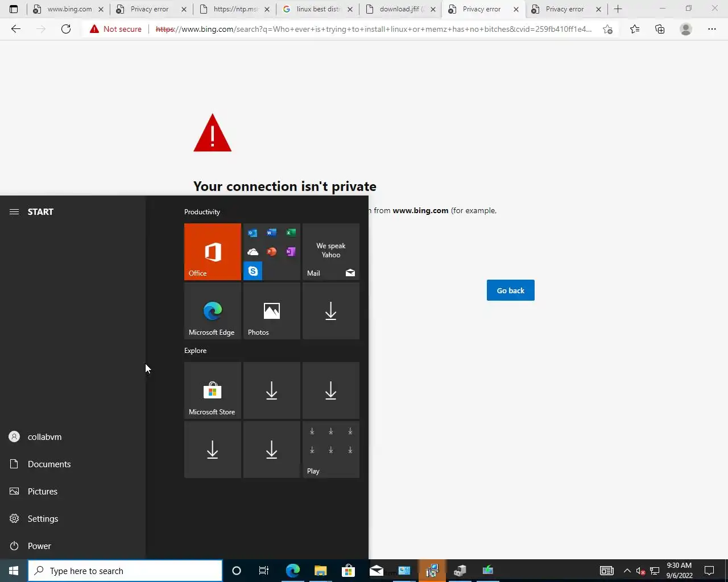This screenshot has height=582, width=728.
Task: Open Mail app from taskbar
Action: [x=376, y=571]
